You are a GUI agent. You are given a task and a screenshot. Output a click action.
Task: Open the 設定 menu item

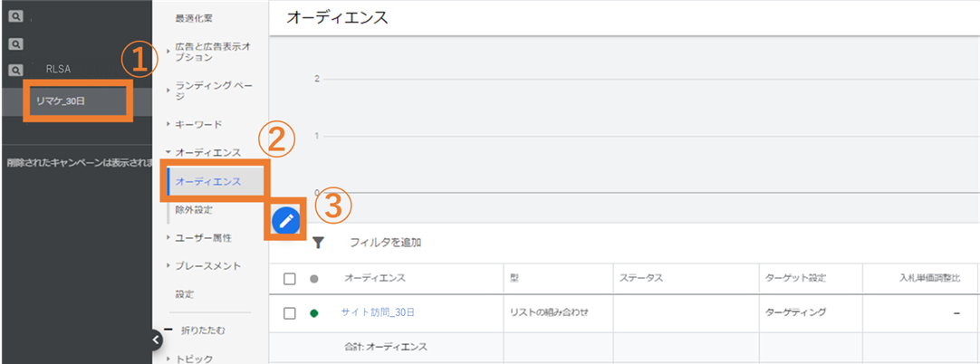tap(185, 294)
